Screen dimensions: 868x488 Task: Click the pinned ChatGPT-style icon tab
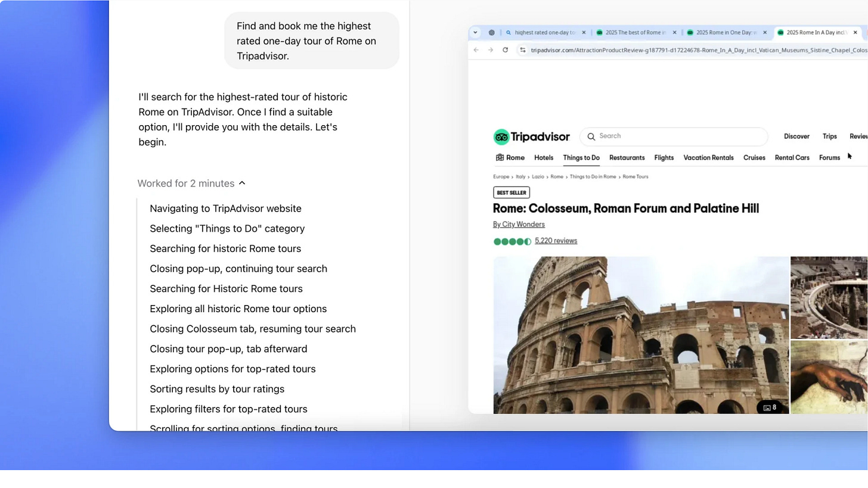point(492,33)
